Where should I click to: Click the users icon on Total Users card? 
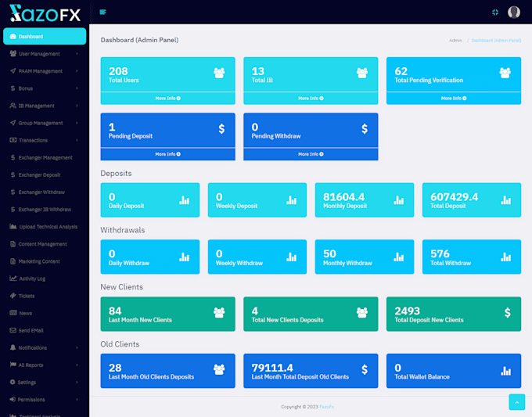click(219, 73)
